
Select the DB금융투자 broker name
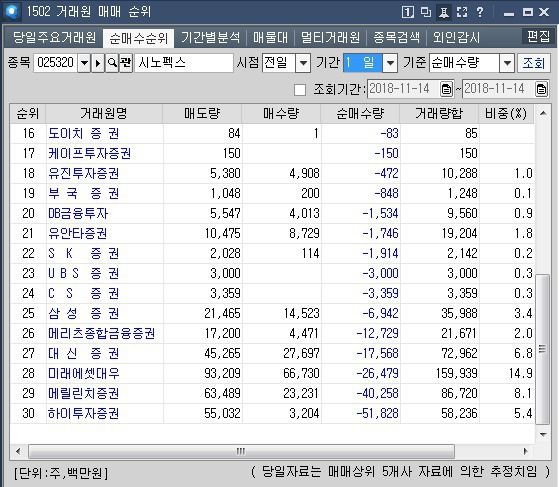(x=78, y=214)
